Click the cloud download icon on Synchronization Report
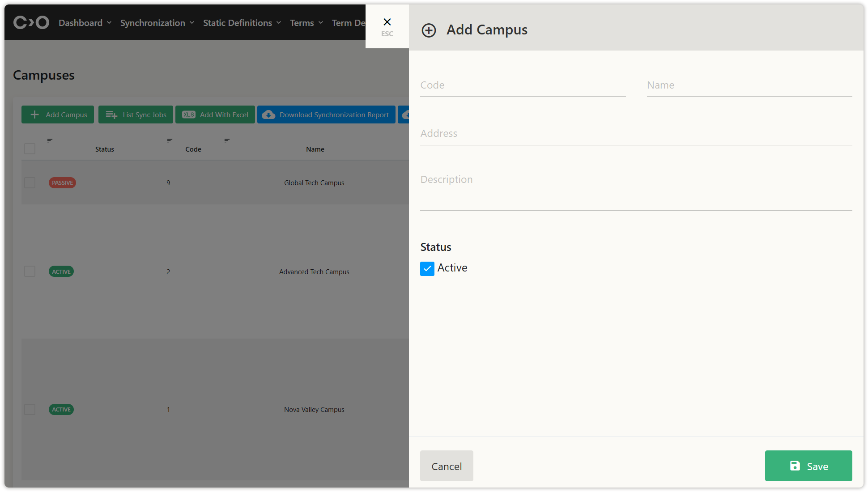Viewport: 868px width, 492px height. tap(268, 115)
